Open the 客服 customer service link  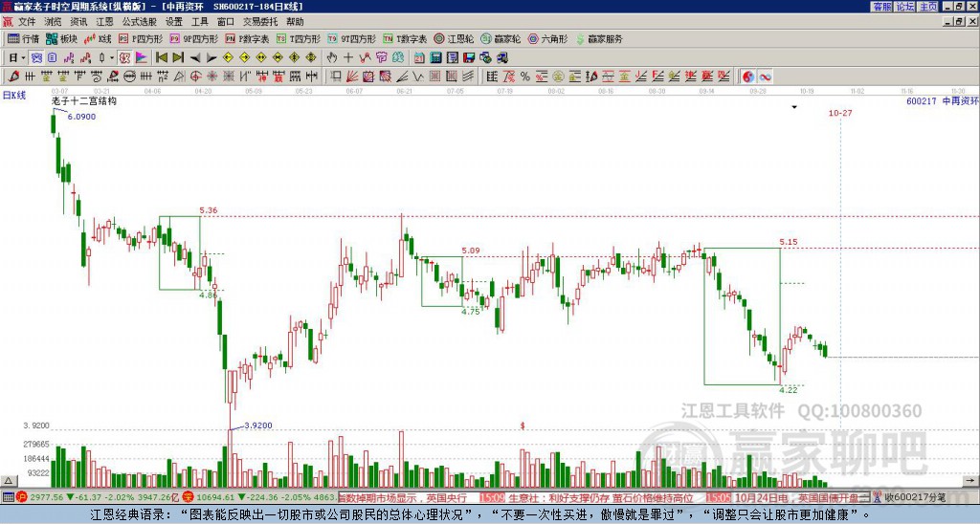tap(881, 7)
